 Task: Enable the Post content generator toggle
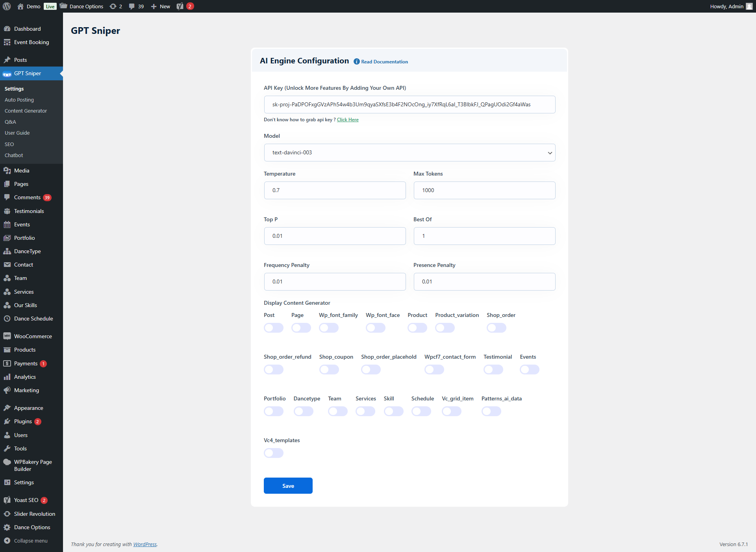point(274,328)
